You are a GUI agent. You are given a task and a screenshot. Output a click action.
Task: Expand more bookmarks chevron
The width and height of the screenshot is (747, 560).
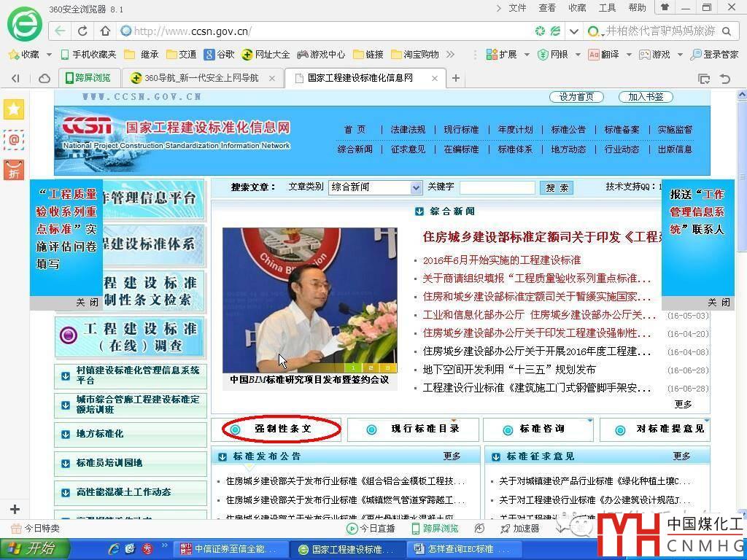pyautogui.click(x=450, y=54)
